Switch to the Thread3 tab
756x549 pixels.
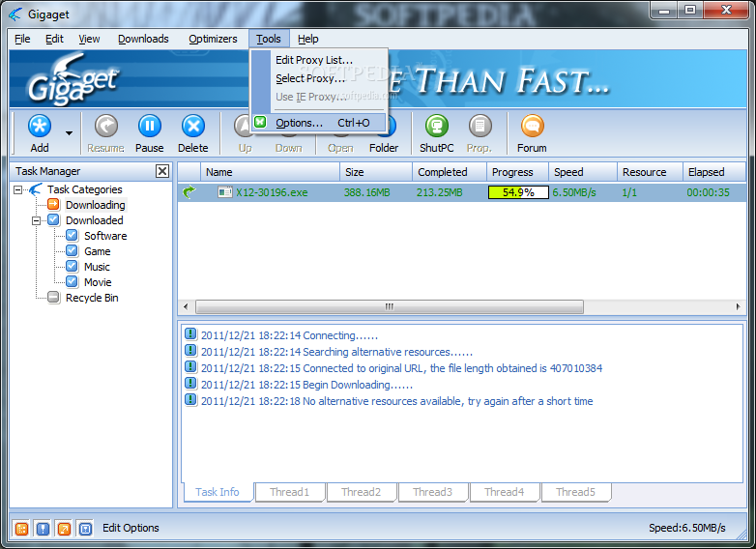tap(432, 492)
